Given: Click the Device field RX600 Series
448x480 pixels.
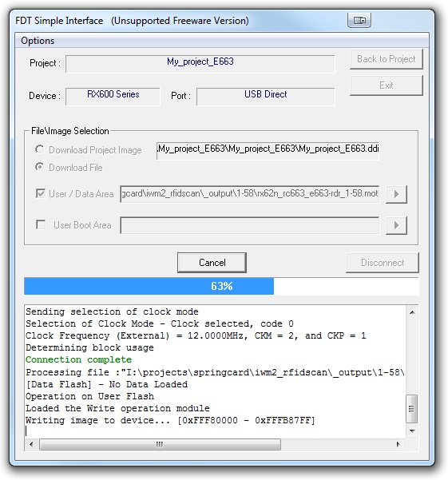Looking at the screenshot, I should pyautogui.click(x=113, y=97).
